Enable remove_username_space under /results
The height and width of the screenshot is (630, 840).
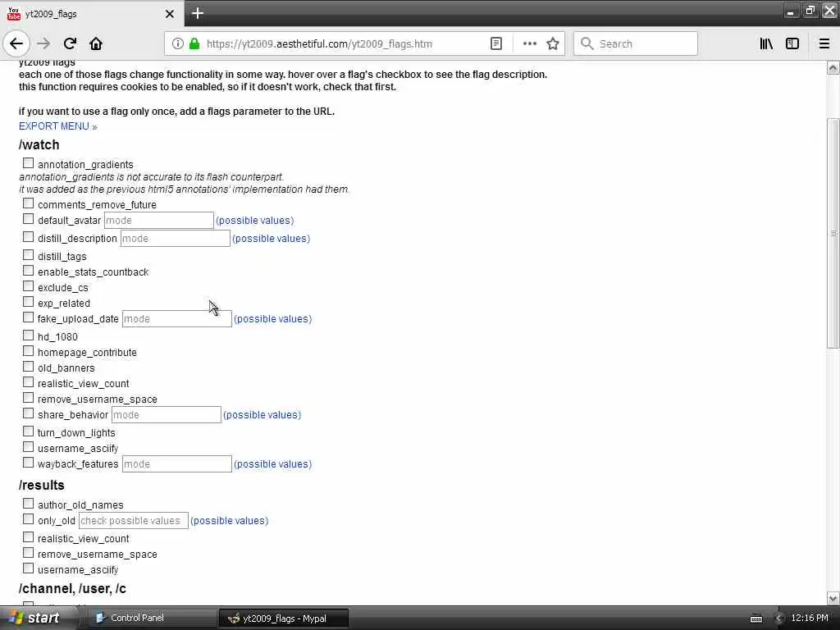point(29,553)
